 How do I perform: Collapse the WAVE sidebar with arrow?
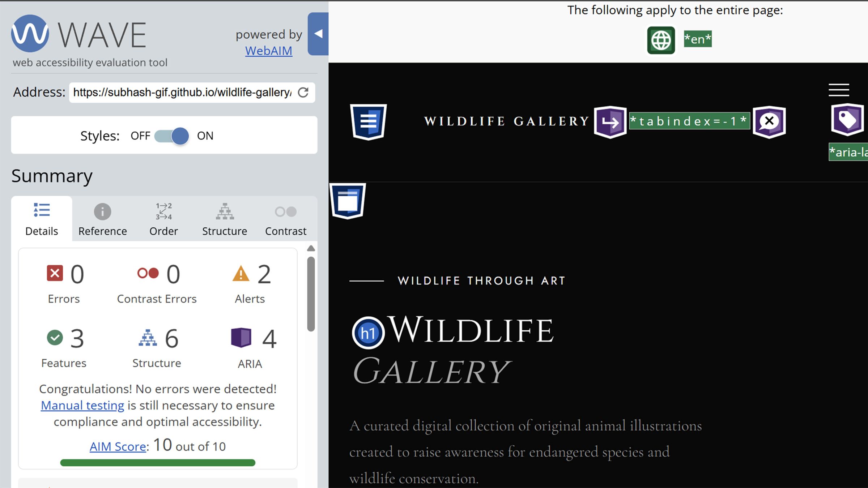(x=318, y=34)
